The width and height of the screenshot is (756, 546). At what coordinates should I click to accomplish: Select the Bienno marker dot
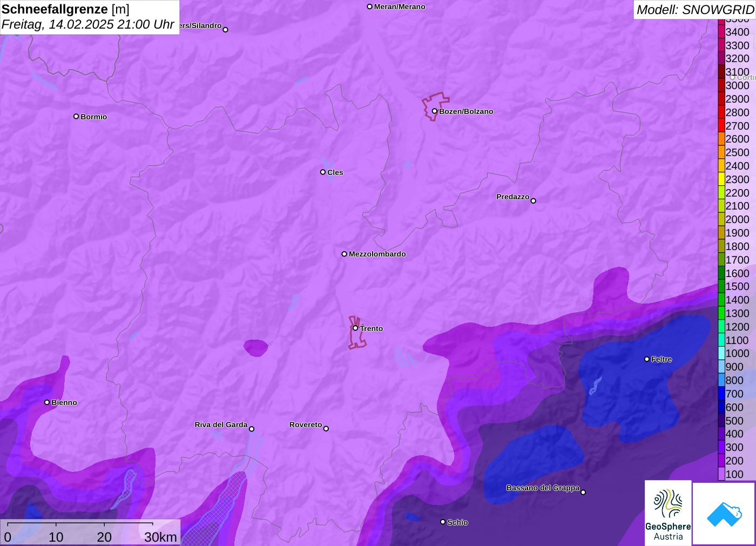[47, 402]
